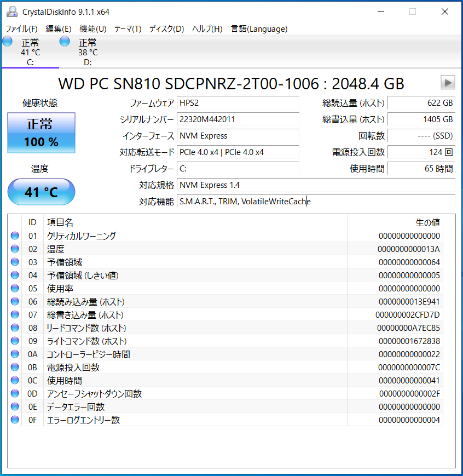Open the ファイル(F) menu
Image resolution: width=463 pixels, height=476 pixels.
tap(21, 29)
